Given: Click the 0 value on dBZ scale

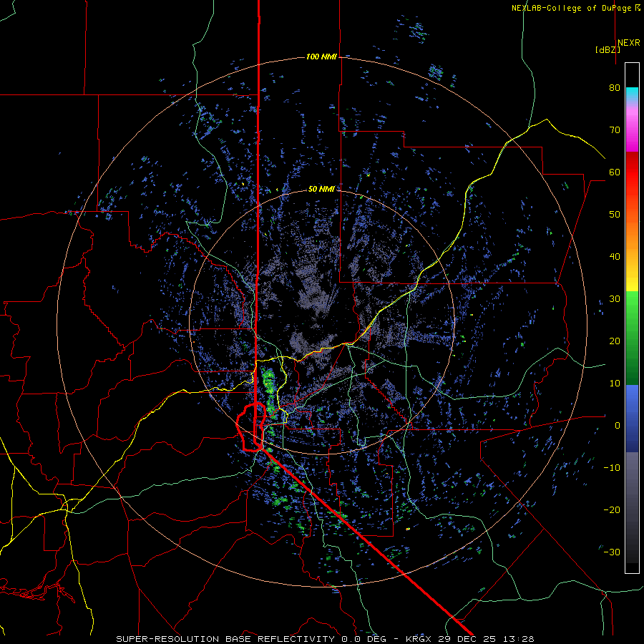Looking at the screenshot, I should pos(618,426).
